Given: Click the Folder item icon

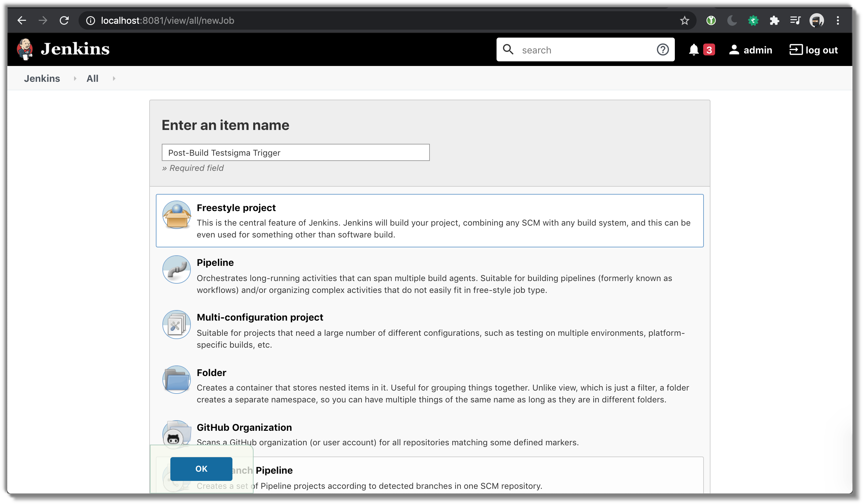Looking at the screenshot, I should pyautogui.click(x=176, y=379).
